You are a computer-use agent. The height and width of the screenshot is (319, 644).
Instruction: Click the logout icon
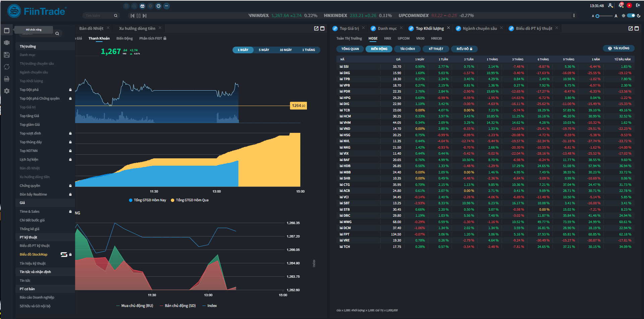638,5
